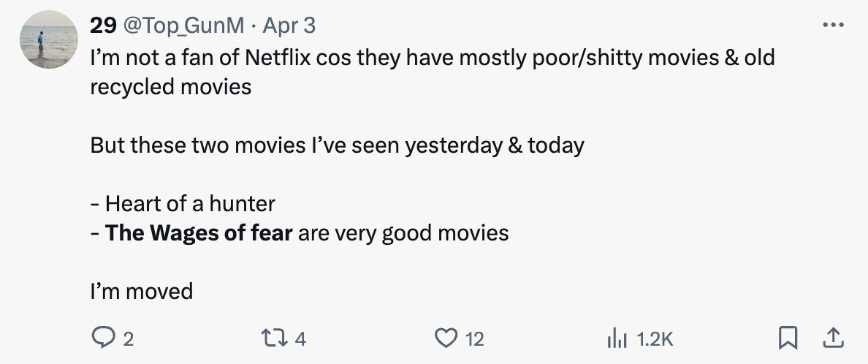The width and height of the screenshot is (868, 364).
Task: Click the bold "The Wages of fear" text
Action: [199, 233]
